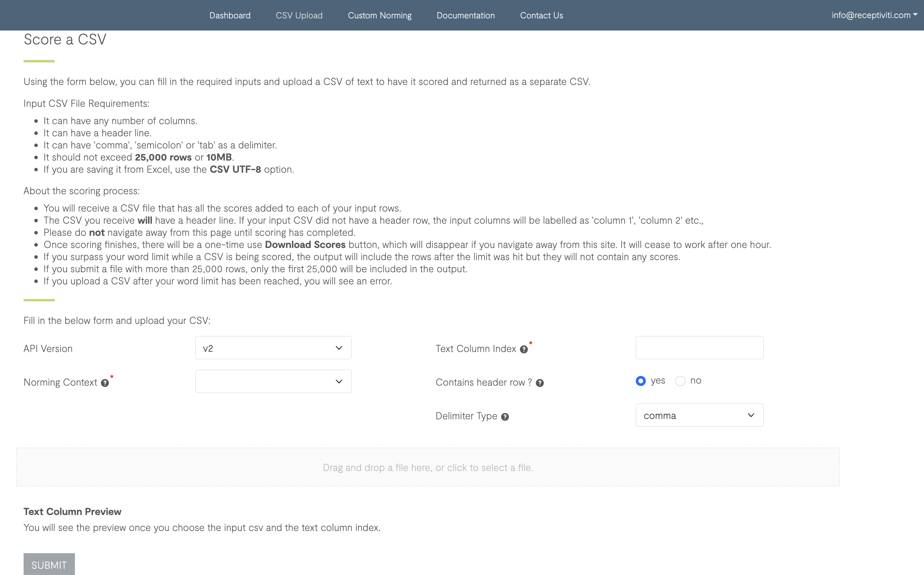Screen dimensions: 924x575
Task: Click the 'Text Column Preview' heading
Action: [x=72, y=512]
